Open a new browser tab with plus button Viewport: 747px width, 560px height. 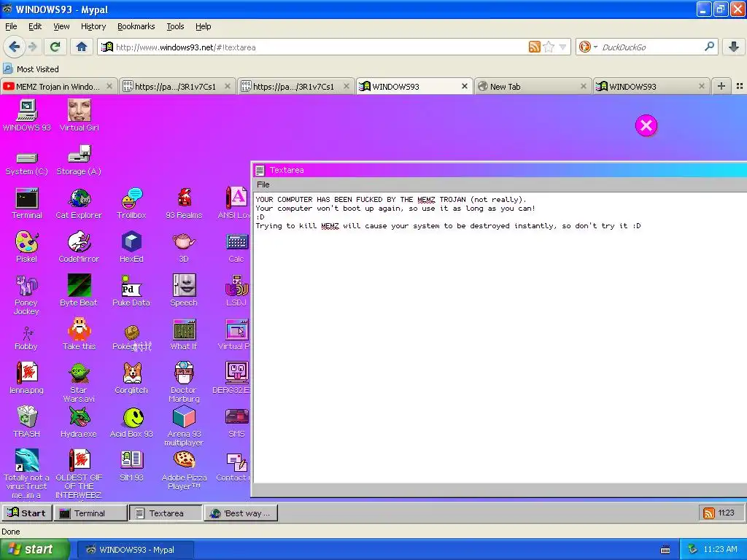click(721, 86)
